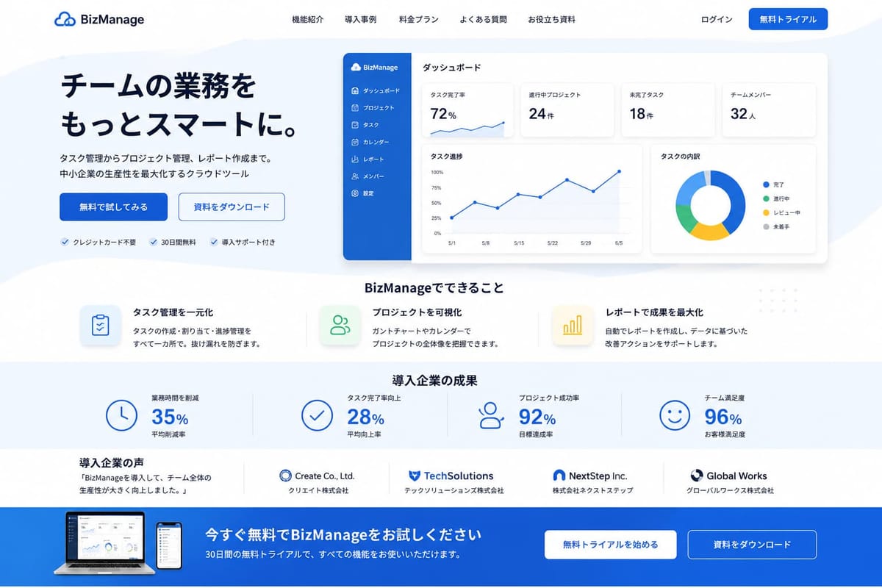This screenshot has width=882, height=588.
Task: Click the 進行中プロジェクト 24件 card
Action: pos(567,110)
